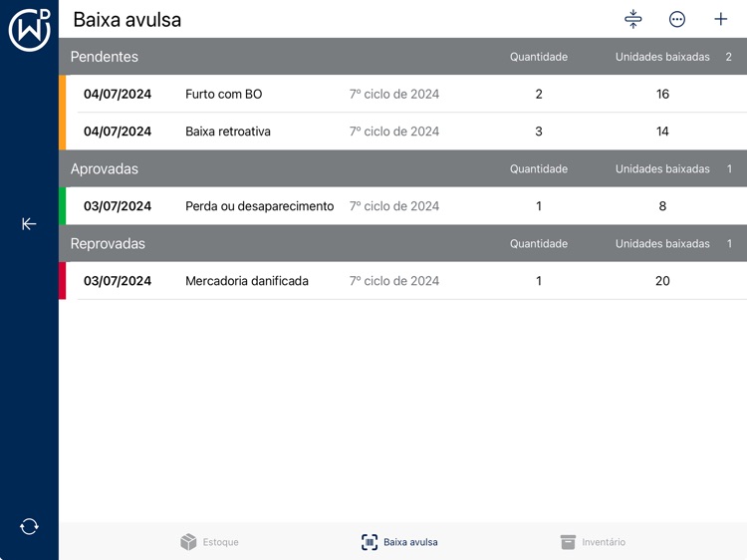The image size is (747, 560).
Task: Switch to the Estoque tab
Action: click(x=209, y=542)
